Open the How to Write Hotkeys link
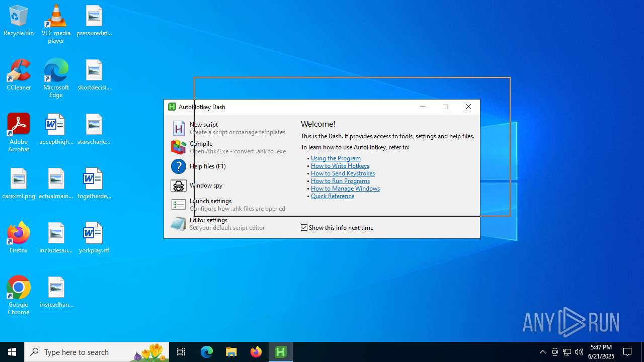Viewport: 644px width, 362px height. tap(340, 166)
